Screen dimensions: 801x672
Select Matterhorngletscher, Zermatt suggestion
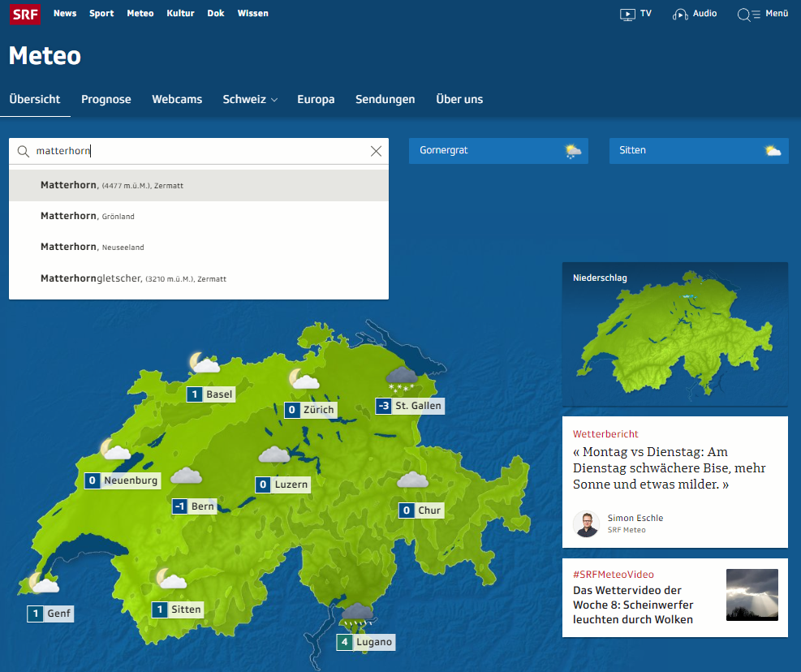(199, 278)
